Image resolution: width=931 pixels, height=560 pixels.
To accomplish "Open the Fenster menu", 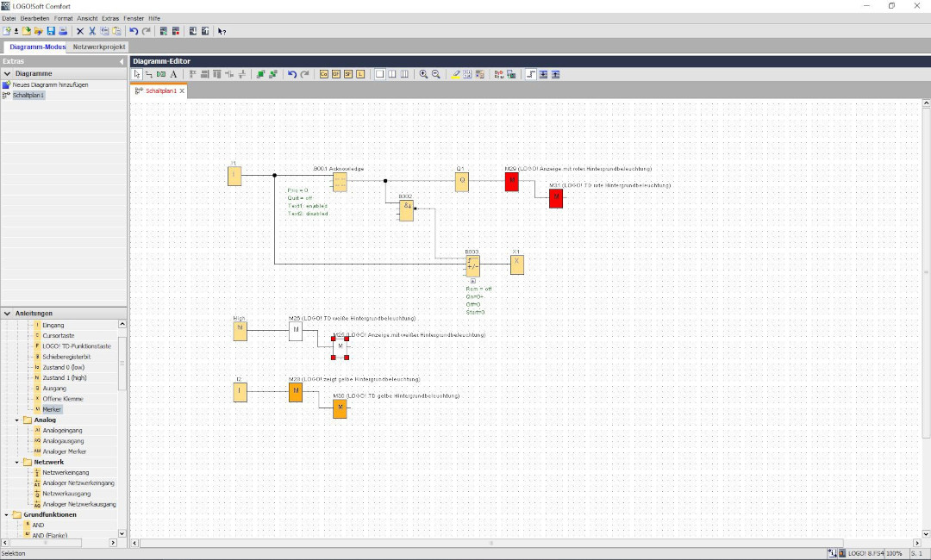I will coord(134,18).
